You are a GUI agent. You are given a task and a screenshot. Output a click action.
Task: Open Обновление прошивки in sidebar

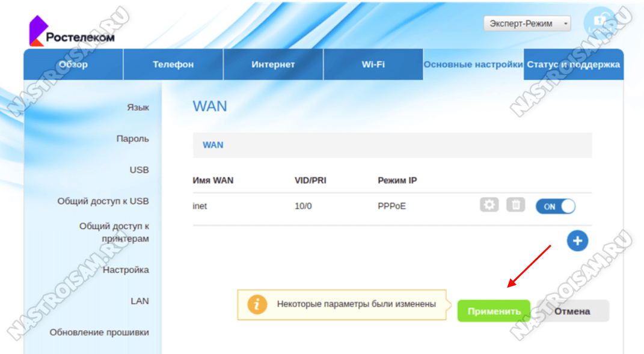[99, 332]
